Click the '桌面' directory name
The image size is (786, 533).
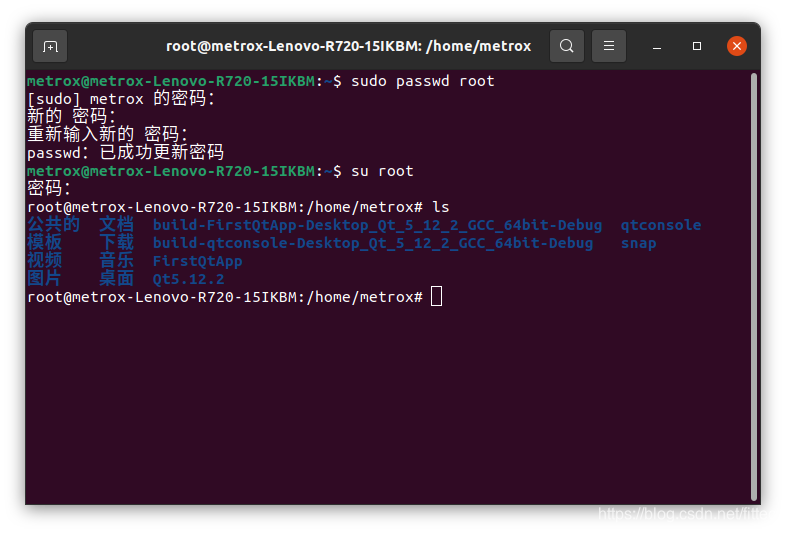pyautogui.click(x=116, y=279)
